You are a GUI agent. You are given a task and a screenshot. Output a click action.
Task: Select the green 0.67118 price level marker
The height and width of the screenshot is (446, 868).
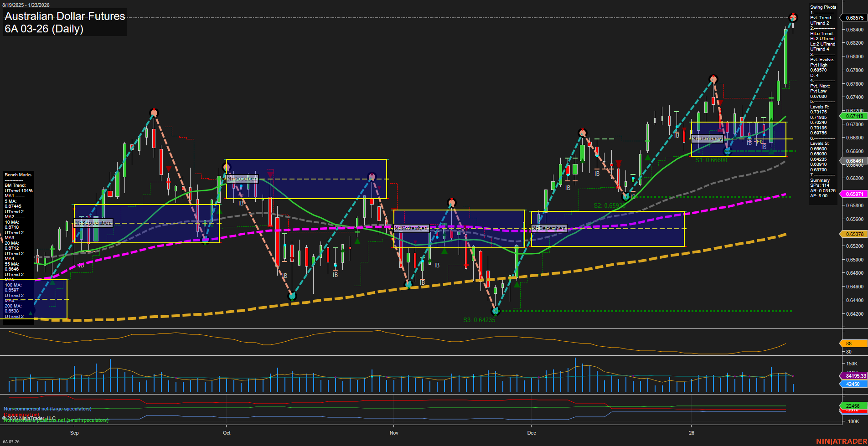(855, 116)
